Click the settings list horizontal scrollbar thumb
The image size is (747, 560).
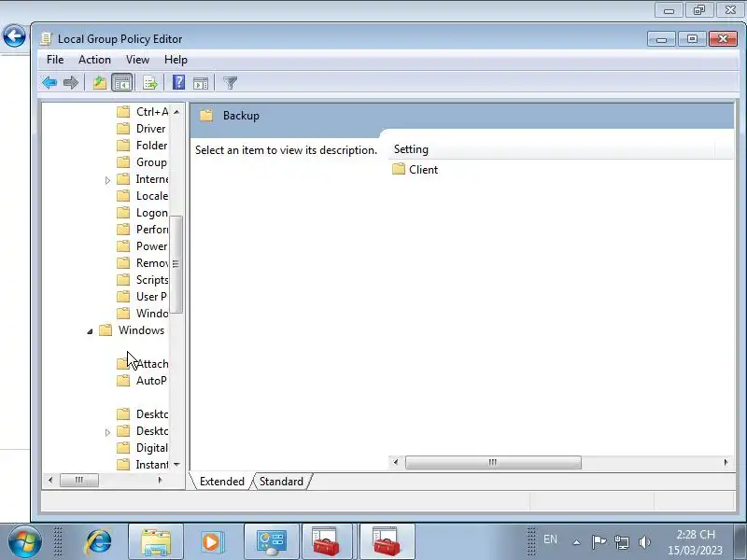493,462
